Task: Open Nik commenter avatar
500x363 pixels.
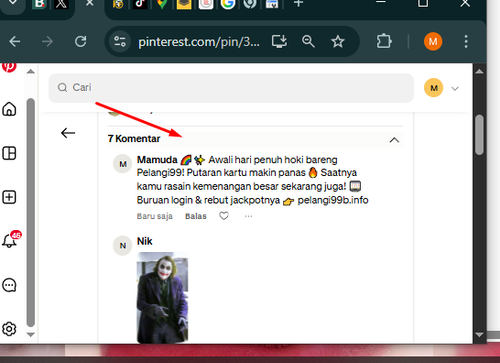Action: [x=123, y=246]
